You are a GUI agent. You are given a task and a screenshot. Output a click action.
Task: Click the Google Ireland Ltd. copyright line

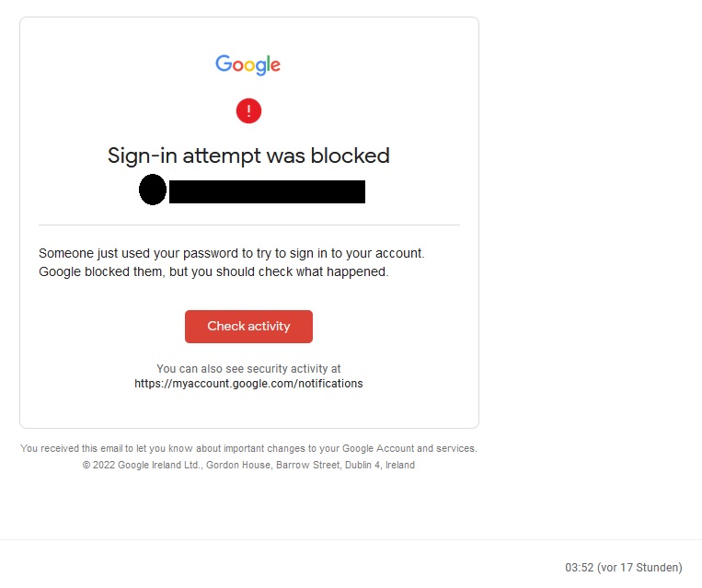[248, 465]
